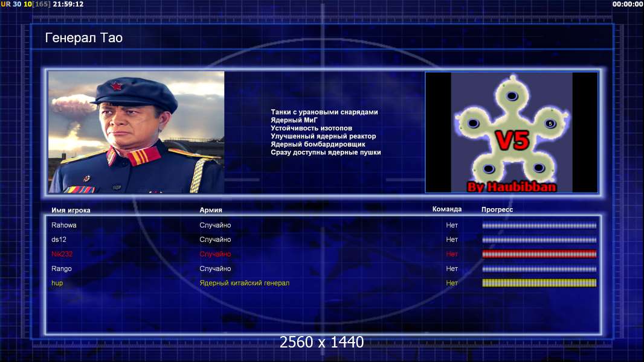Click the 21:59:12 clock readout
644x362 pixels.
pyautogui.click(x=68, y=4)
